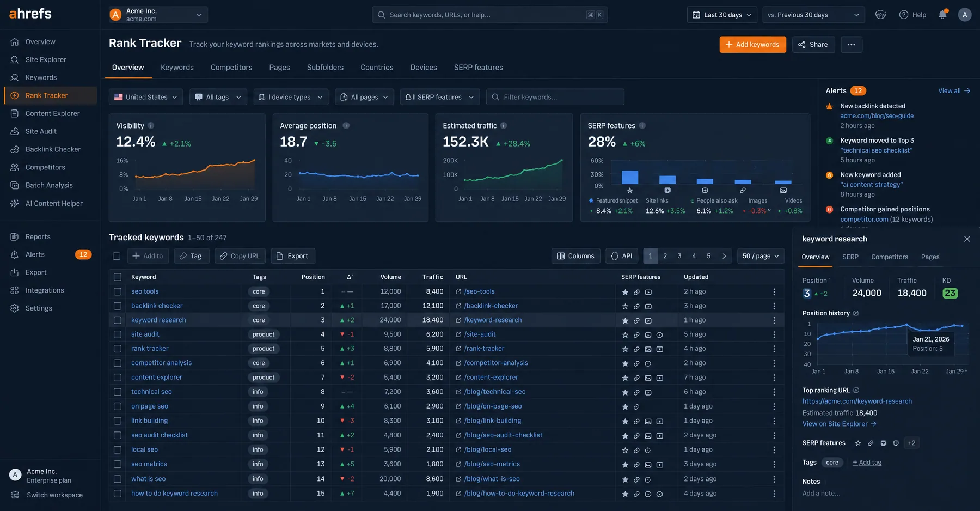
Task: Check the box for seo tools row
Action: tap(118, 292)
